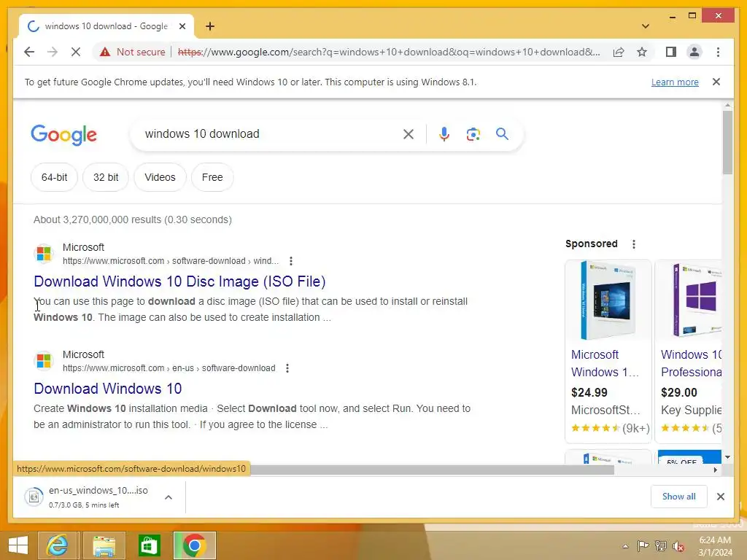Switch to Chrome in the taskbar
The width and height of the screenshot is (747, 560).
coord(194,545)
